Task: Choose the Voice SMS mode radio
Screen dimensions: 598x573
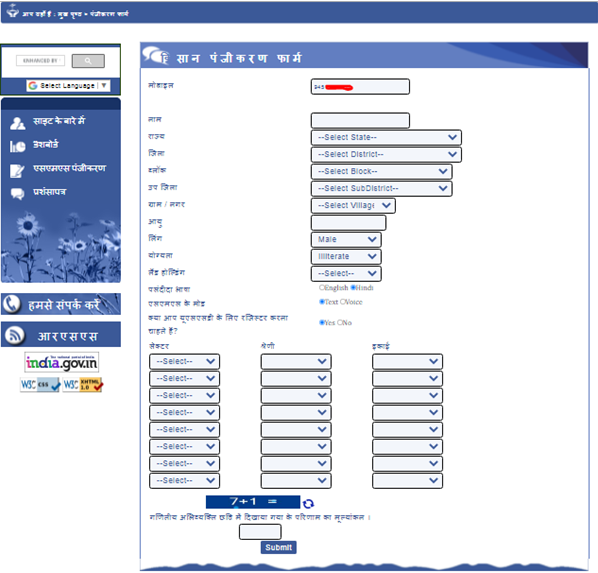Action: (342, 302)
